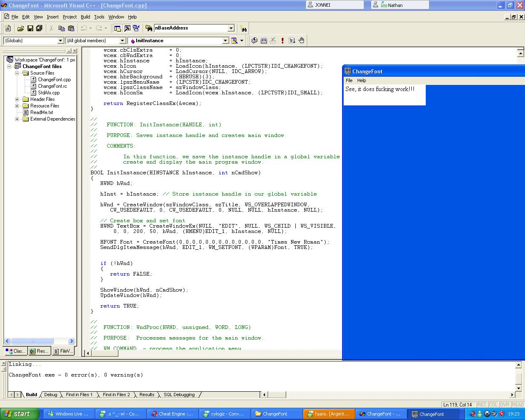The width and height of the screenshot is (525, 420).
Task: Collapse the Source Files folder
Action: (17, 73)
